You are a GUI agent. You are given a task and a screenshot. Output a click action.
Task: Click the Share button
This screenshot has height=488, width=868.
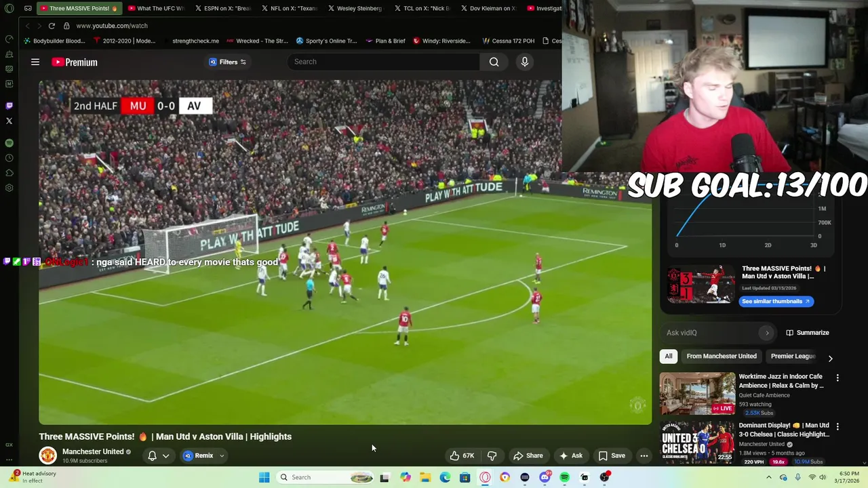coord(528,455)
